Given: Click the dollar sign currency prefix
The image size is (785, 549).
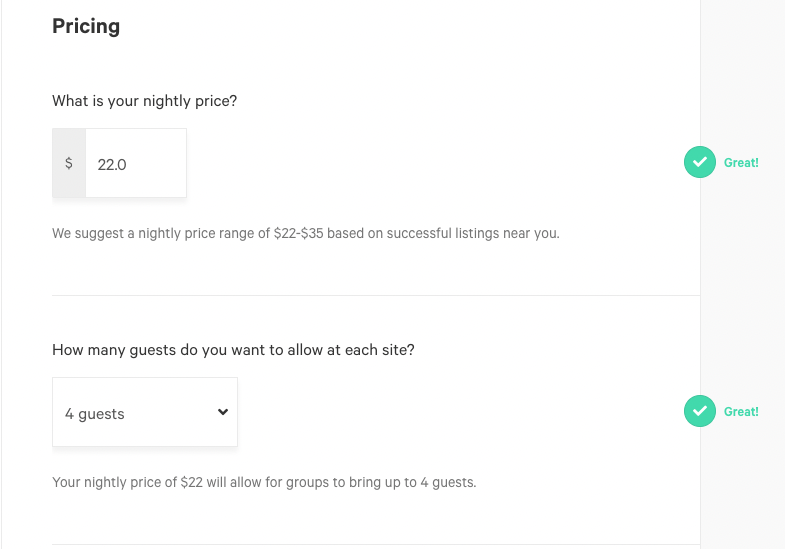Looking at the screenshot, I should click(x=69, y=163).
